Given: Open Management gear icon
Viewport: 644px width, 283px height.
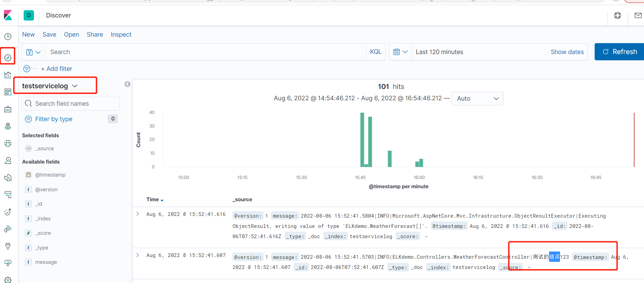Looking at the screenshot, I should pos(8,280).
